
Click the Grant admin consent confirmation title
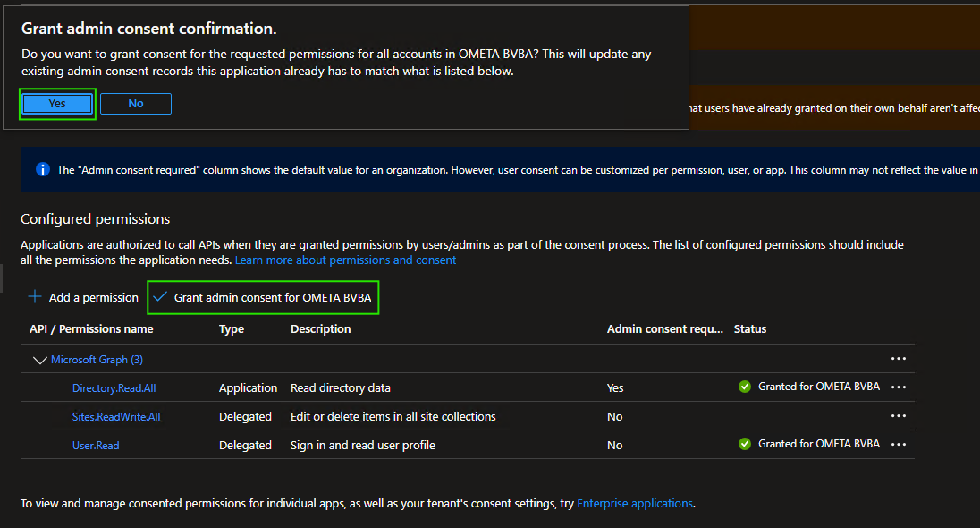click(149, 29)
